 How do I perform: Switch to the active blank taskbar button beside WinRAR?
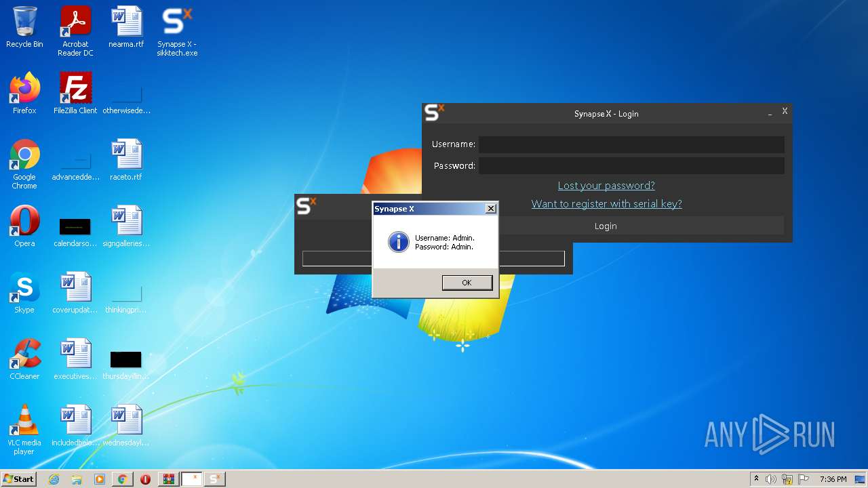point(192,479)
